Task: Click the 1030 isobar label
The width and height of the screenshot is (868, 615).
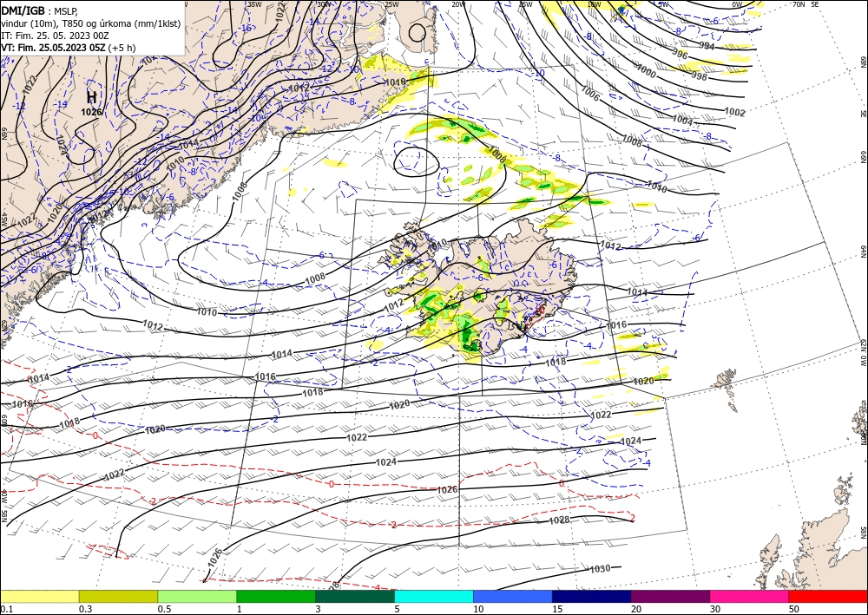Action: (600, 568)
